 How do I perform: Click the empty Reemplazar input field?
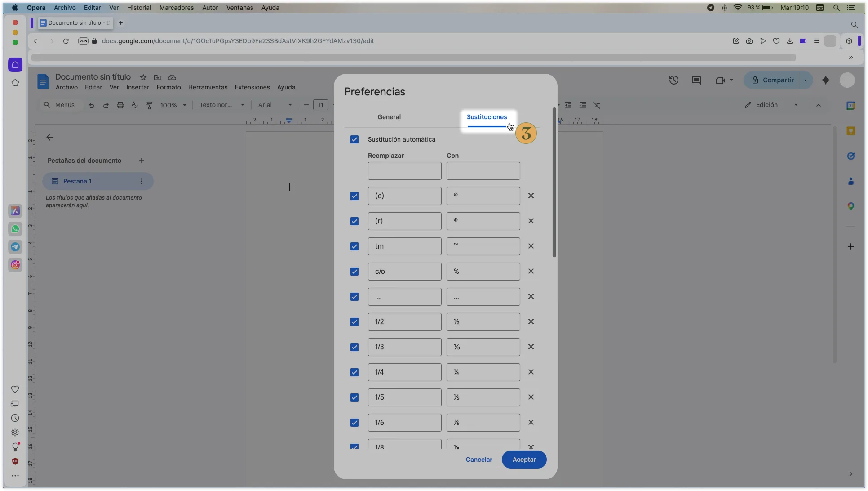coord(404,171)
